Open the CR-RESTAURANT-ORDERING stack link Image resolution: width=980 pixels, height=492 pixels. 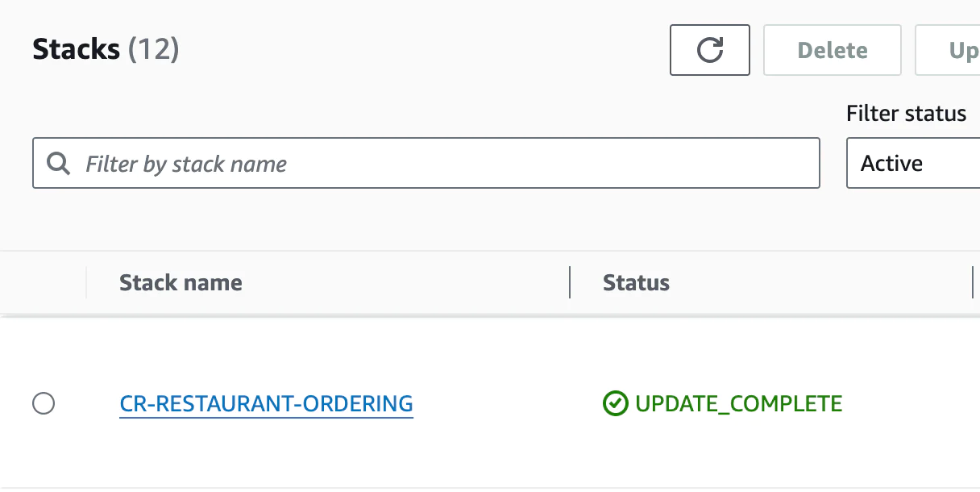[x=266, y=403]
